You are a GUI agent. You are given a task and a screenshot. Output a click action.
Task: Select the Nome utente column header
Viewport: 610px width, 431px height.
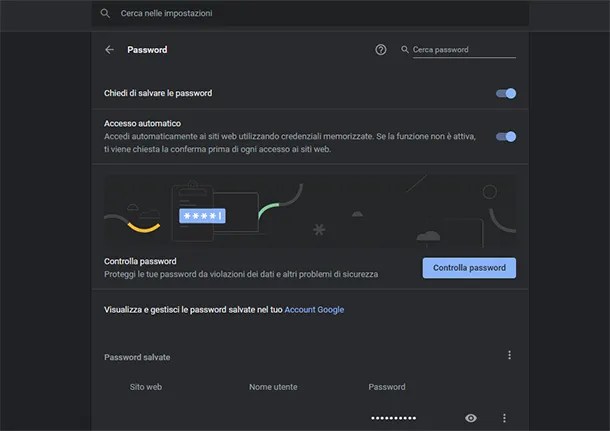pos(273,387)
